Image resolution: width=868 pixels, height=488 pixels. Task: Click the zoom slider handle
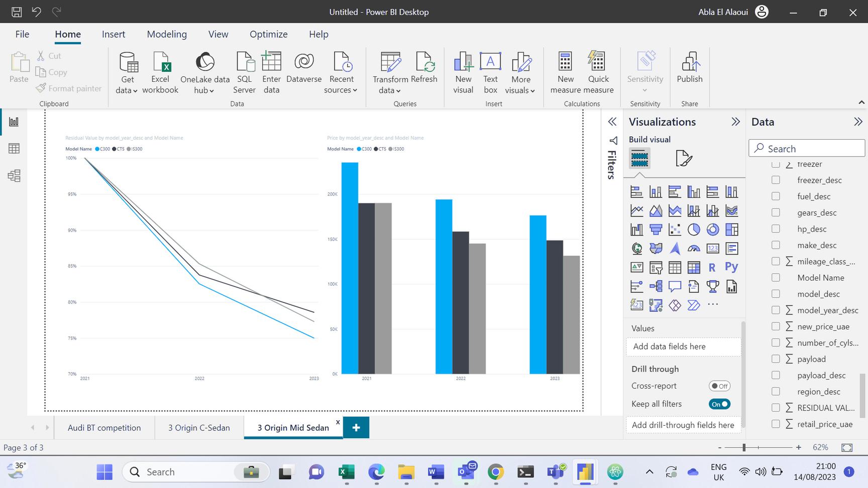[x=744, y=447]
